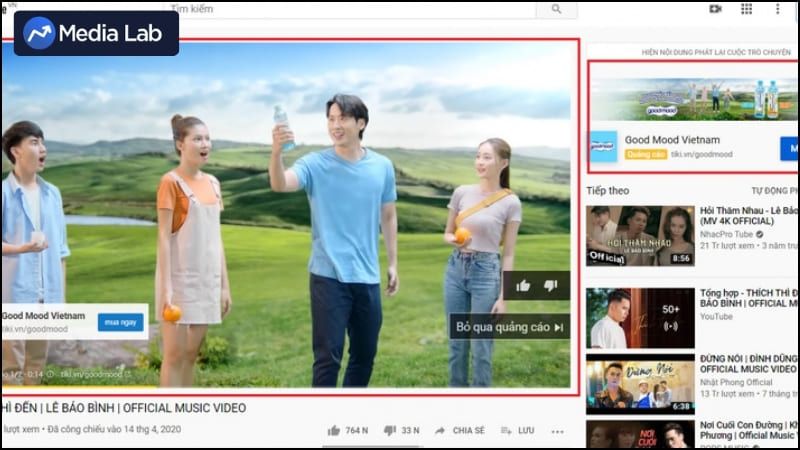800x450 pixels.
Task: Open Đừng Nói video thumbnail
Action: 640,384
